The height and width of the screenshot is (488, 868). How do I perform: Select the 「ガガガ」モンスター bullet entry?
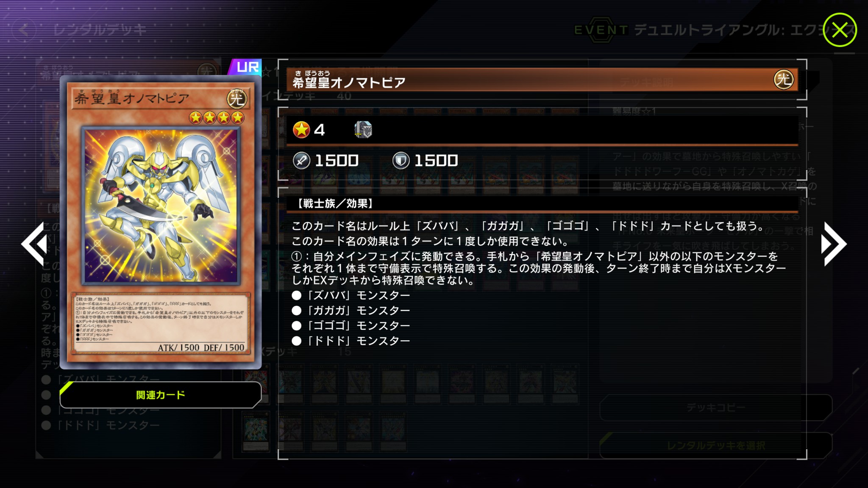click(351, 311)
